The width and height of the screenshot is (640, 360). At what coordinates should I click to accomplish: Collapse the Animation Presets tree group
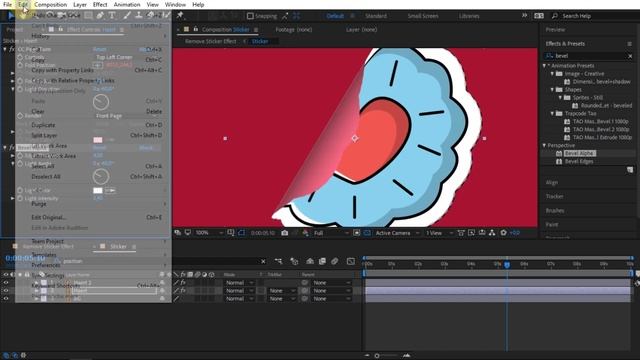(544, 66)
